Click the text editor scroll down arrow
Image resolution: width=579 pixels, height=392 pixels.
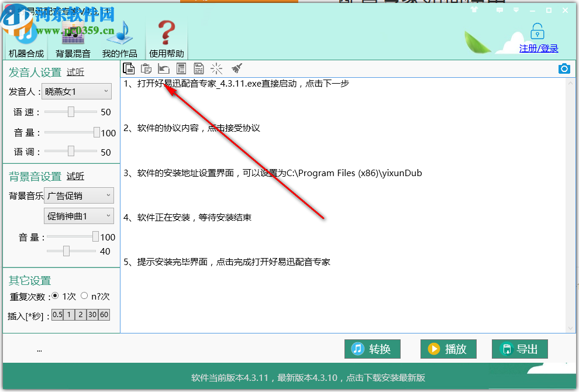570,328
